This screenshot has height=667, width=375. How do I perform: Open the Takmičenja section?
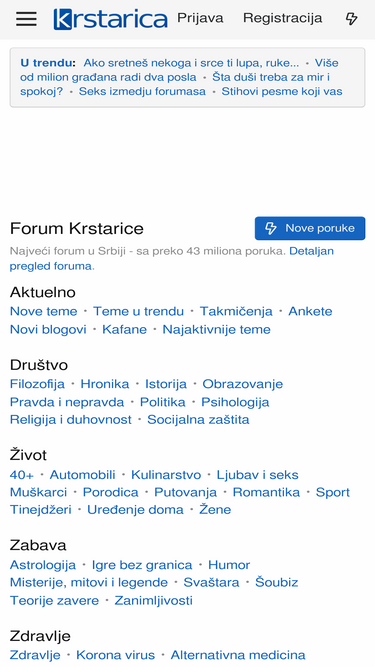[236, 311]
